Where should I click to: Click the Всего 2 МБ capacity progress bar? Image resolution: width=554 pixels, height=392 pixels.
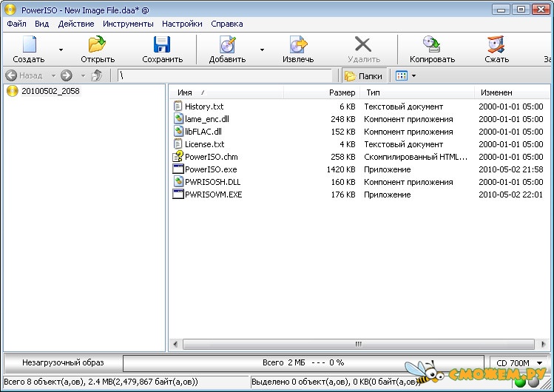tap(303, 363)
